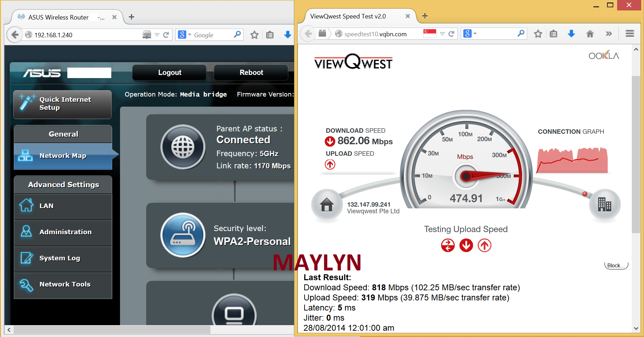Bookmark the speedtest page with star
This screenshot has height=337, width=644.
(538, 34)
